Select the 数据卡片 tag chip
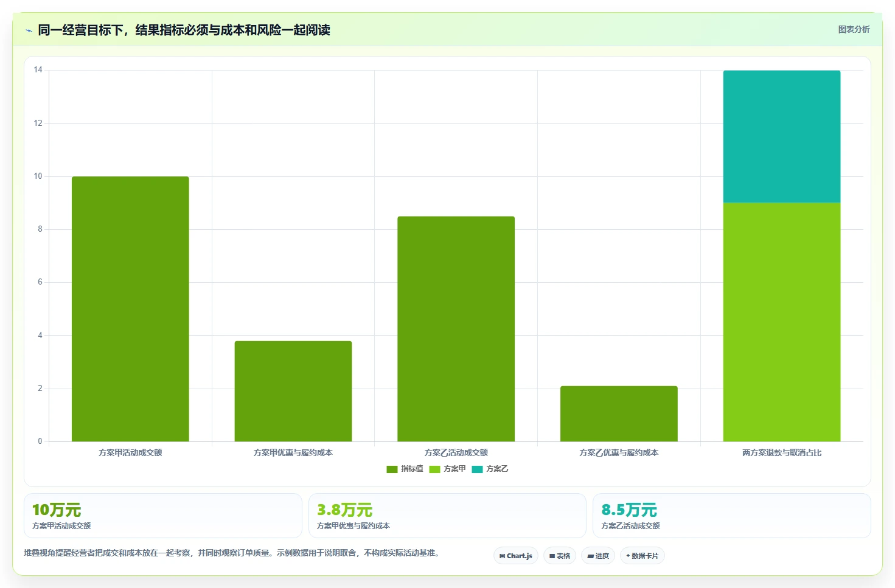This screenshot has height=588, width=895. (643, 556)
